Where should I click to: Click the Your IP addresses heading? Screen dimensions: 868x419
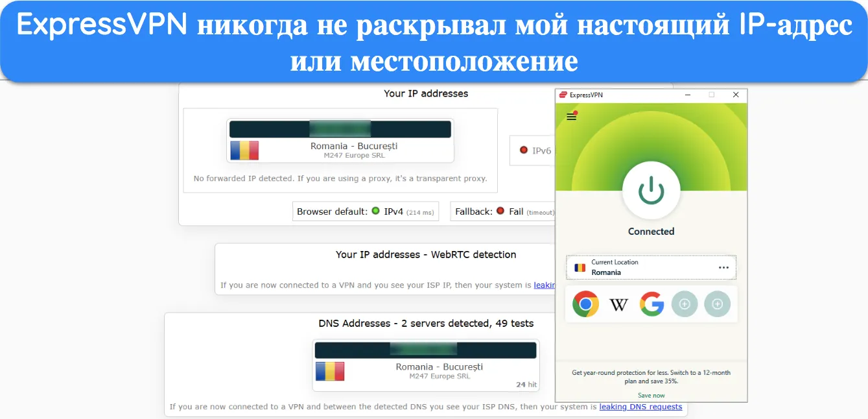tap(426, 93)
